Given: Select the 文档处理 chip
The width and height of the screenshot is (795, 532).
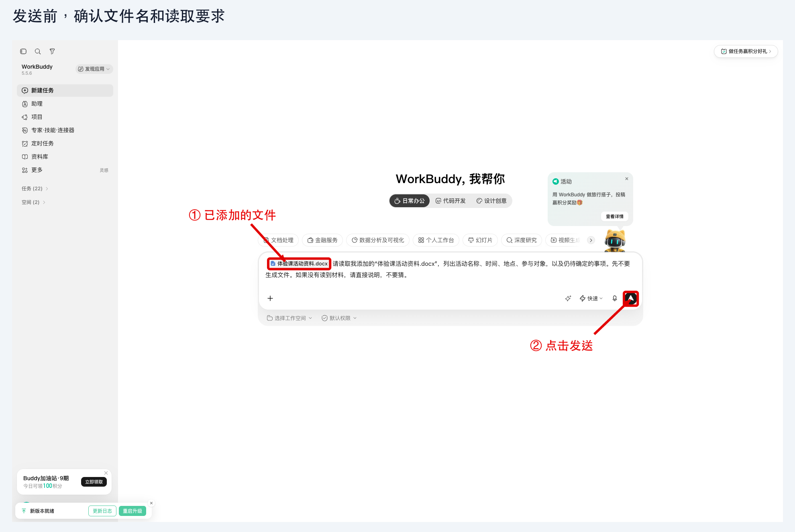Looking at the screenshot, I should (278, 240).
